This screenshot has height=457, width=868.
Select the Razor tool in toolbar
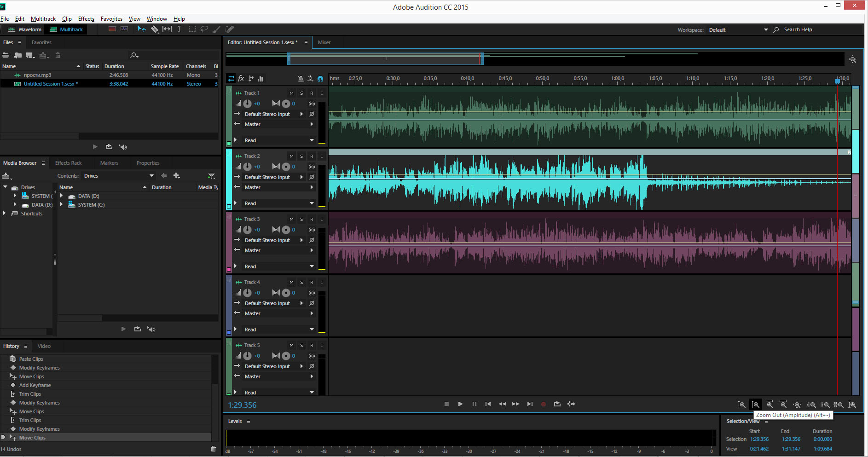click(x=155, y=29)
